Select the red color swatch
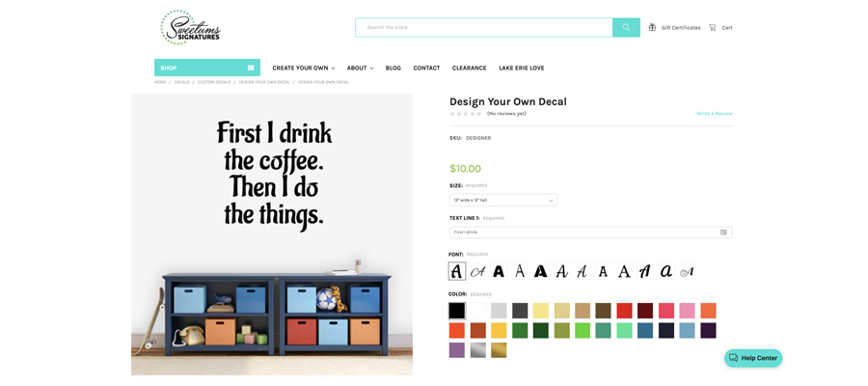868x386 pixels. point(624,311)
